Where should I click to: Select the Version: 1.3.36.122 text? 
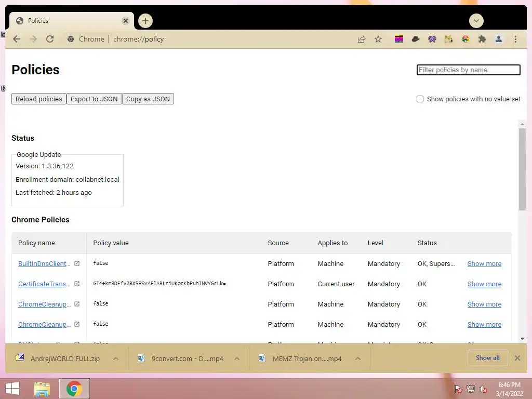click(x=45, y=166)
